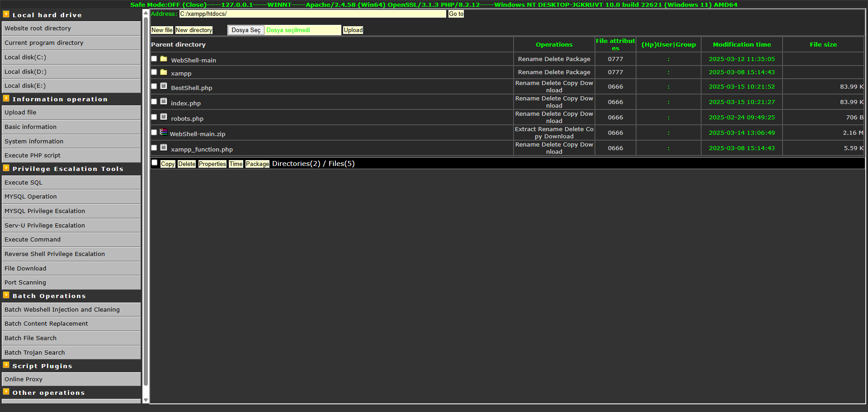Check the WebShell-main folder checkbox
This screenshot has height=412, width=868.
[154, 59]
